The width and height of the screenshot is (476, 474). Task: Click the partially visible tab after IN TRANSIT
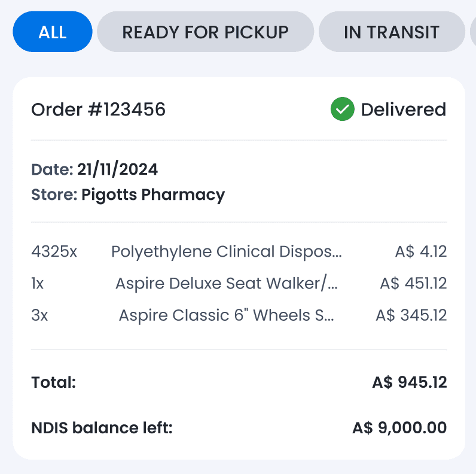(473, 32)
